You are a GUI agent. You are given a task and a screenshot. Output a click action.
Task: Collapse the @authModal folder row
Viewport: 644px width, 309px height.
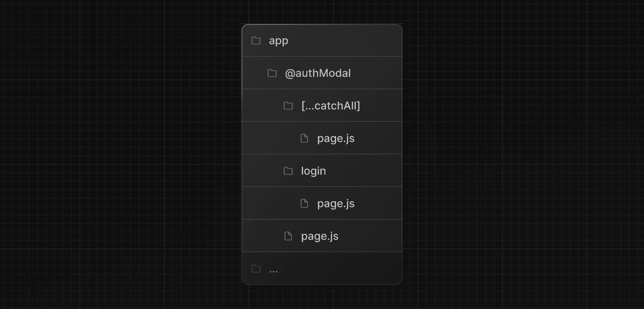pos(322,73)
